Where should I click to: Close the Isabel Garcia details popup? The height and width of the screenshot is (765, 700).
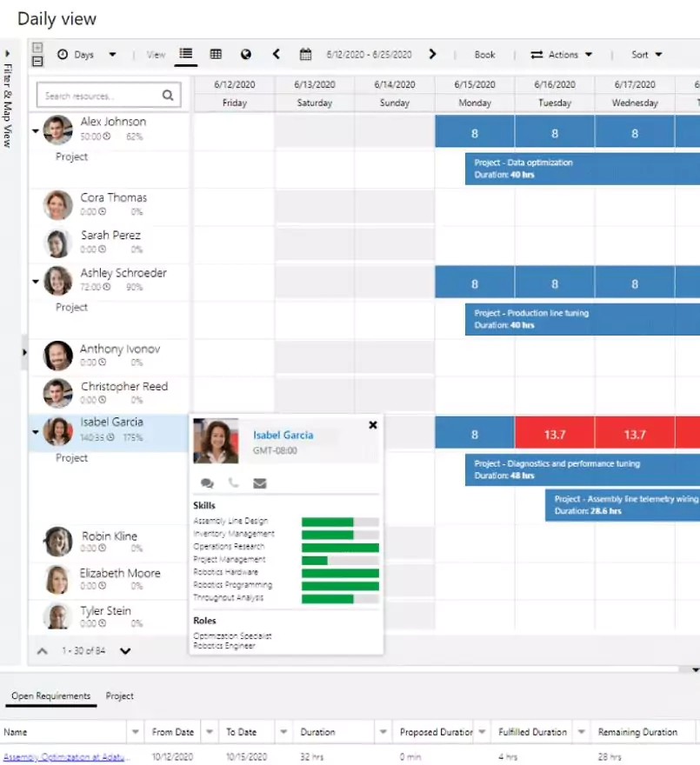[373, 425]
